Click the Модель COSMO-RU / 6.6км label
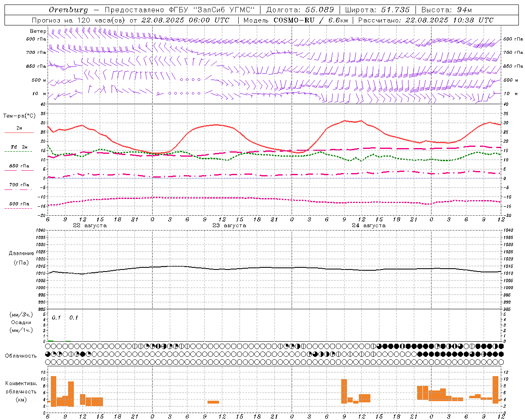This screenshot has height=420, width=525. [x=296, y=20]
